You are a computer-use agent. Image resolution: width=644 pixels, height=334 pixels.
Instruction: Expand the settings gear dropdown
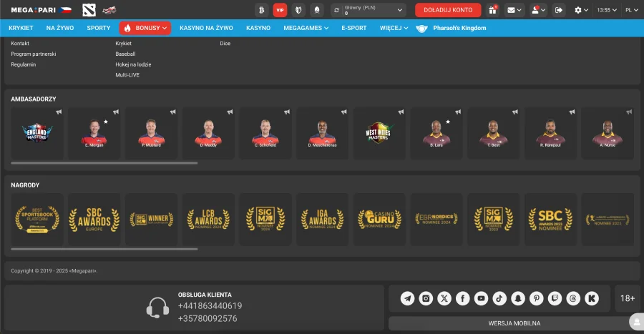click(x=581, y=10)
